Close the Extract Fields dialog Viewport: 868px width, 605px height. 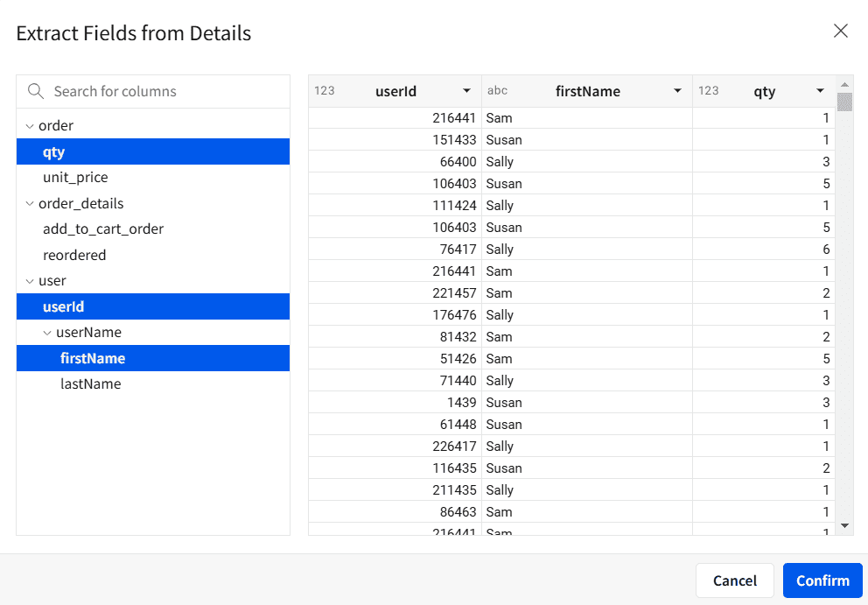click(841, 32)
